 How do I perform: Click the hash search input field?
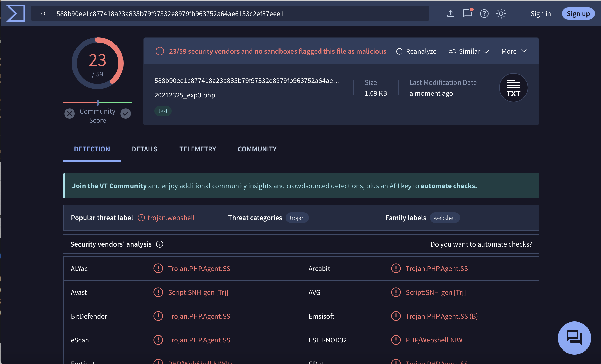point(234,13)
